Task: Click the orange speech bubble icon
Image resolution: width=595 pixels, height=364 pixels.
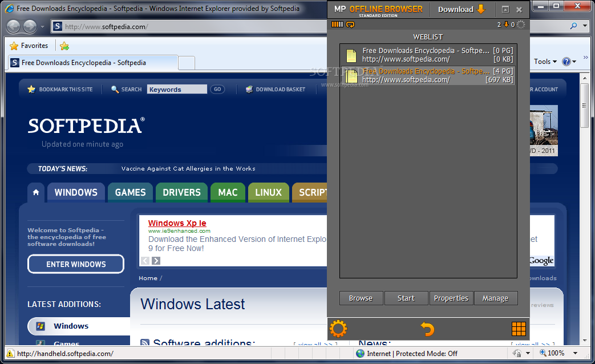Action: coord(350,25)
